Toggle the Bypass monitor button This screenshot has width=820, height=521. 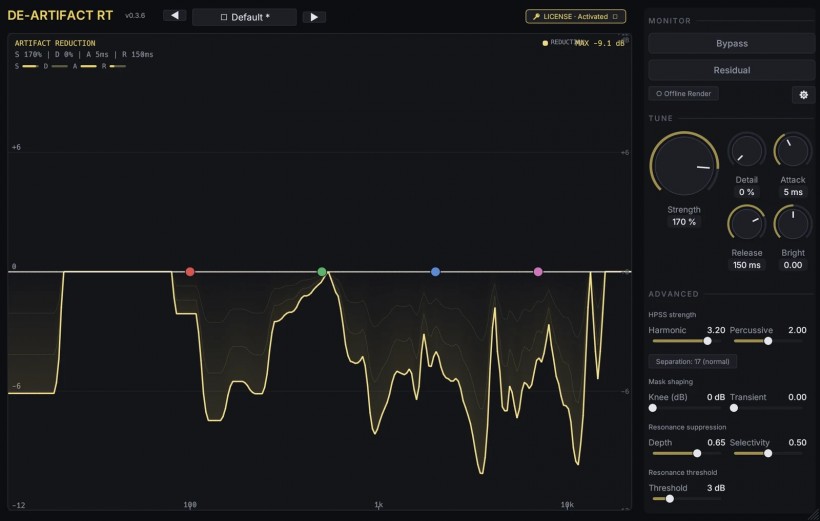pos(732,43)
